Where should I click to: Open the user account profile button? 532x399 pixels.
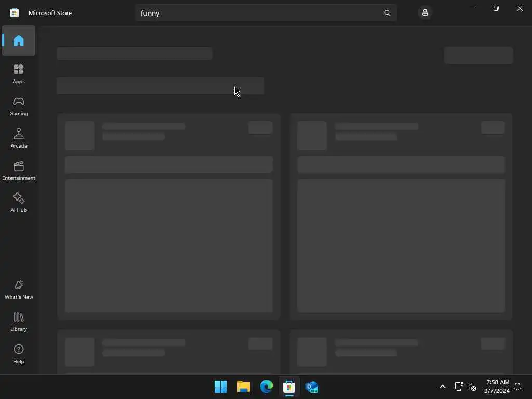coord(425,13)
